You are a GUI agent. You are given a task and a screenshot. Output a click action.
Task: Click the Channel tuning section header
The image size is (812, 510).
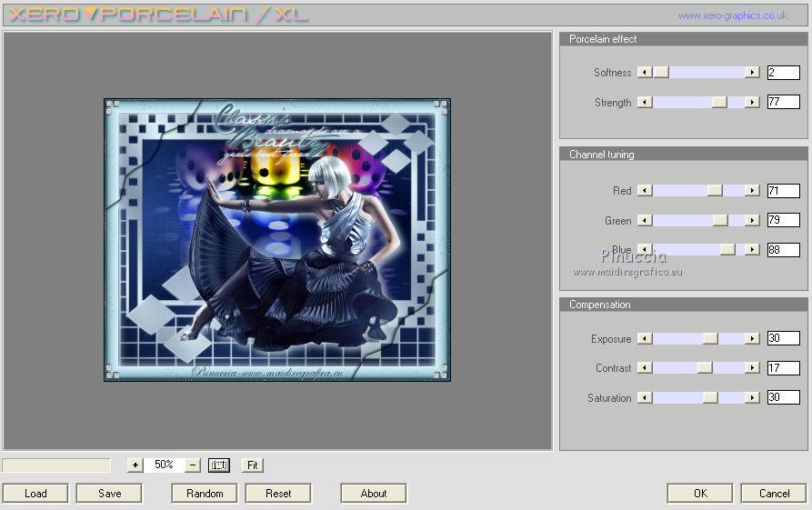684,155
